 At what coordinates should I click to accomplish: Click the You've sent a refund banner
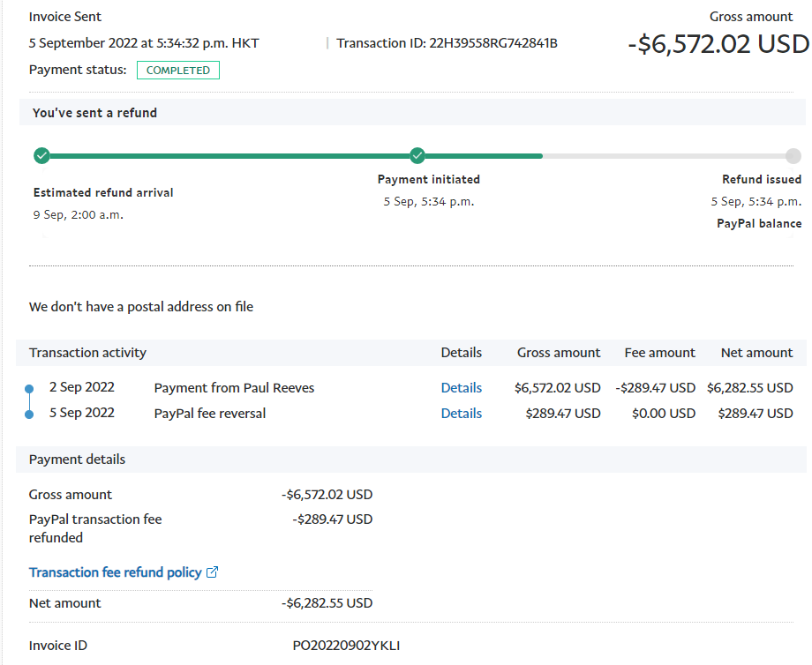click(95, 113)
